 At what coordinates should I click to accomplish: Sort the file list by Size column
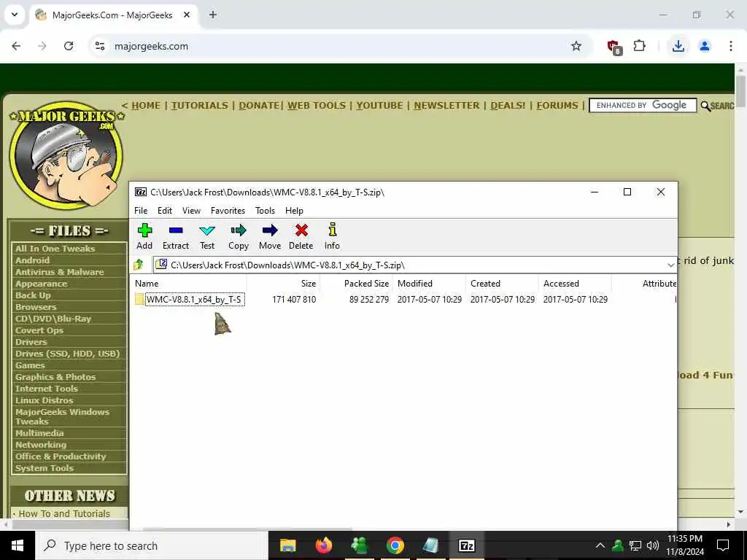pyautogui.click(x=309, y=284)
